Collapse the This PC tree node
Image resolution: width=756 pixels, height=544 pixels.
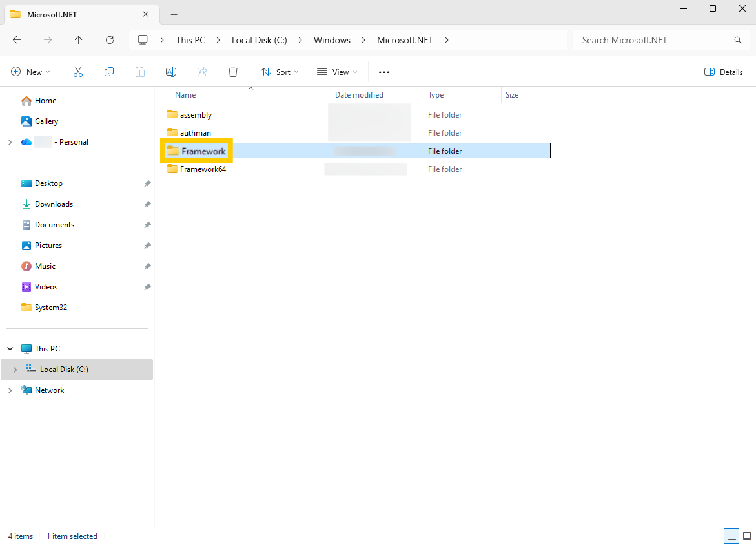click(x=10, y=348)
